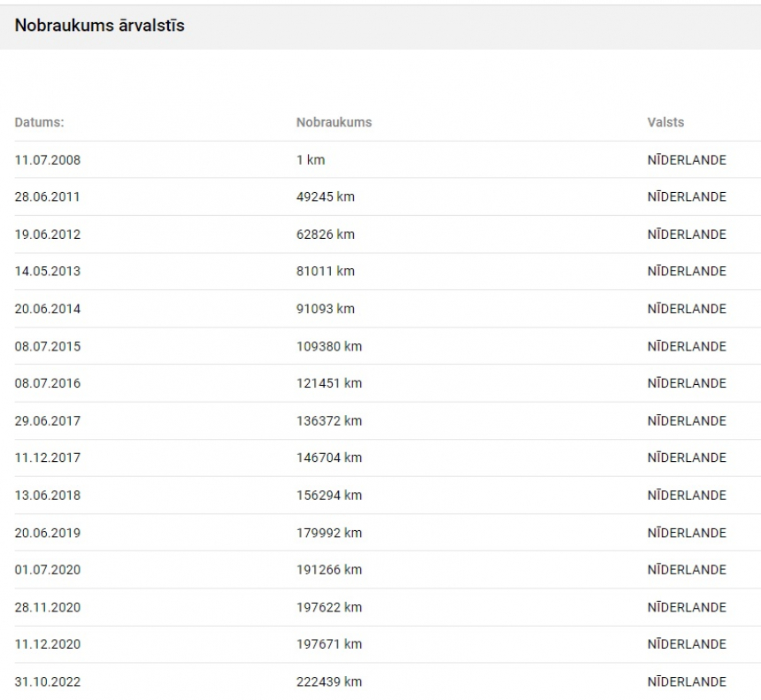Click NĪDERLANDE in the 31.10.2022 row
The width and height of the screenshot is (761, 700).
pyautogui.click(x=687, y=681)
